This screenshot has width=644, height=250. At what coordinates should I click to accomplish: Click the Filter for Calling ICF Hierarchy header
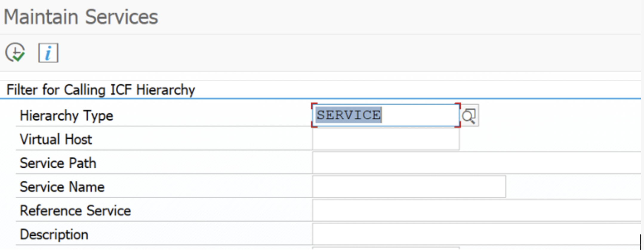pos(101,90)
